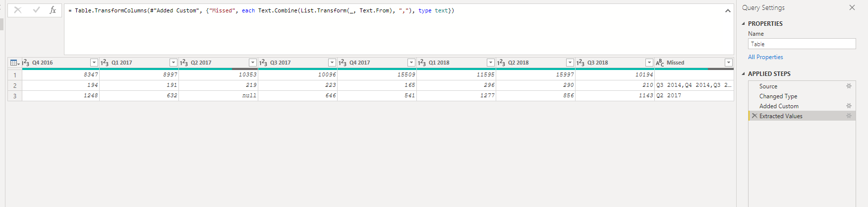Collapse the PROPERTIES section
The width and height of the screenshot is (868, 207).
744,23
